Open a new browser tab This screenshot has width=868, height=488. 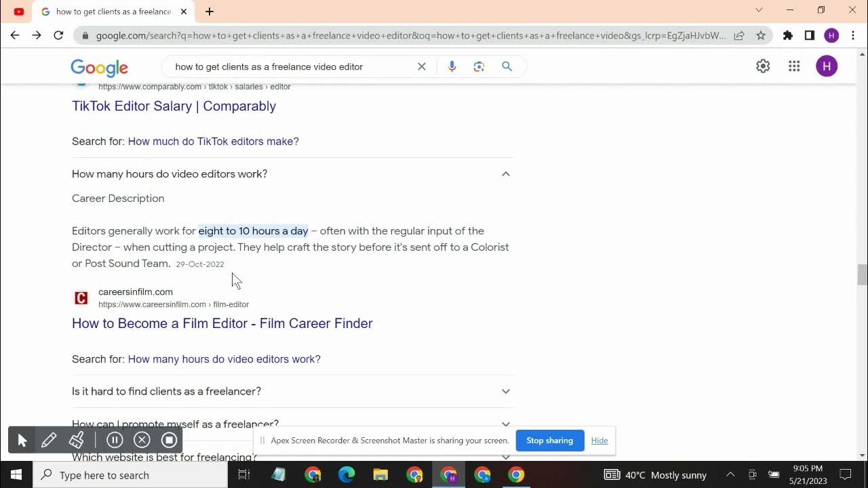pos(210,12)
